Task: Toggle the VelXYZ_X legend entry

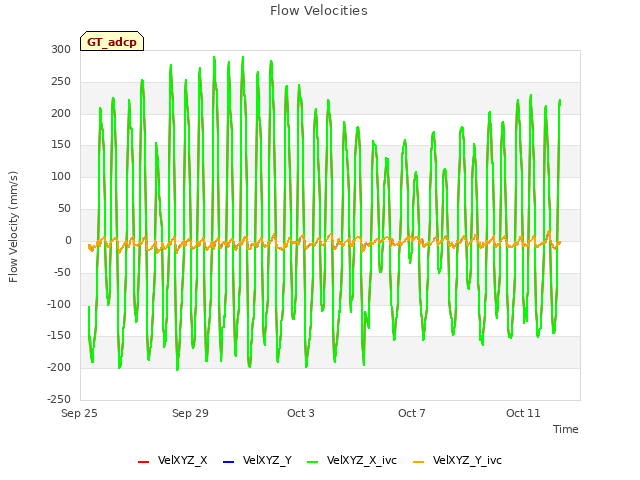Action: click(173, 460)
